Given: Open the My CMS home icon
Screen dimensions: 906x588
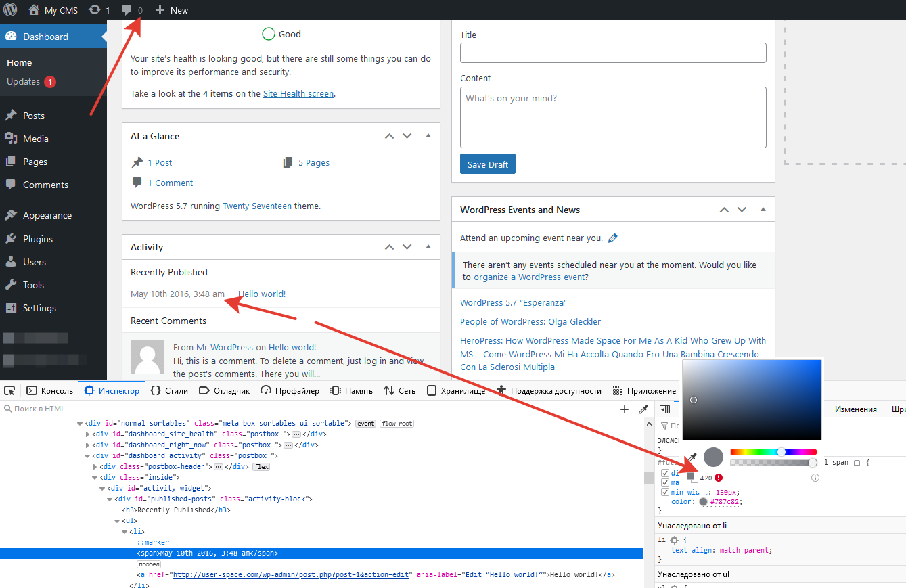Looking at the screenshot, I should coord(34,10).
